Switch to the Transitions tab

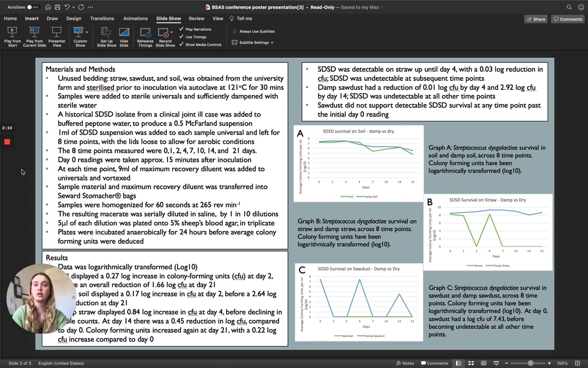(x=102, y=18)
